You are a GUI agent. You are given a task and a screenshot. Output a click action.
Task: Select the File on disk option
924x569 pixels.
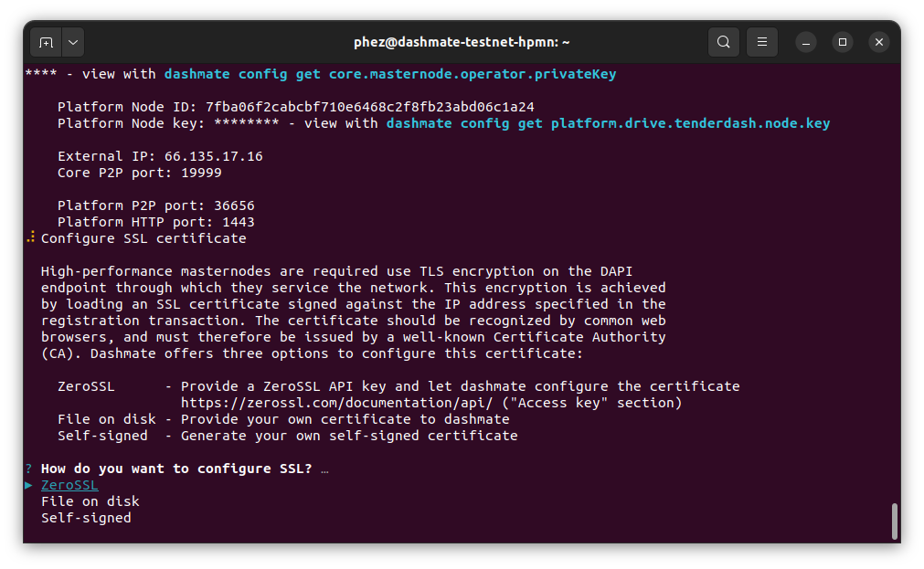point(90,501)
